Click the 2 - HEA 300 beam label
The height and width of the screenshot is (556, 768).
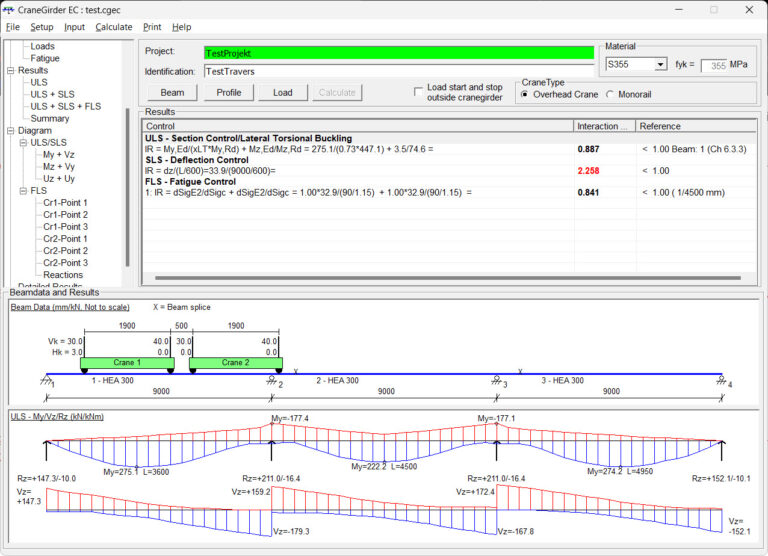click(x=337, y=381)
